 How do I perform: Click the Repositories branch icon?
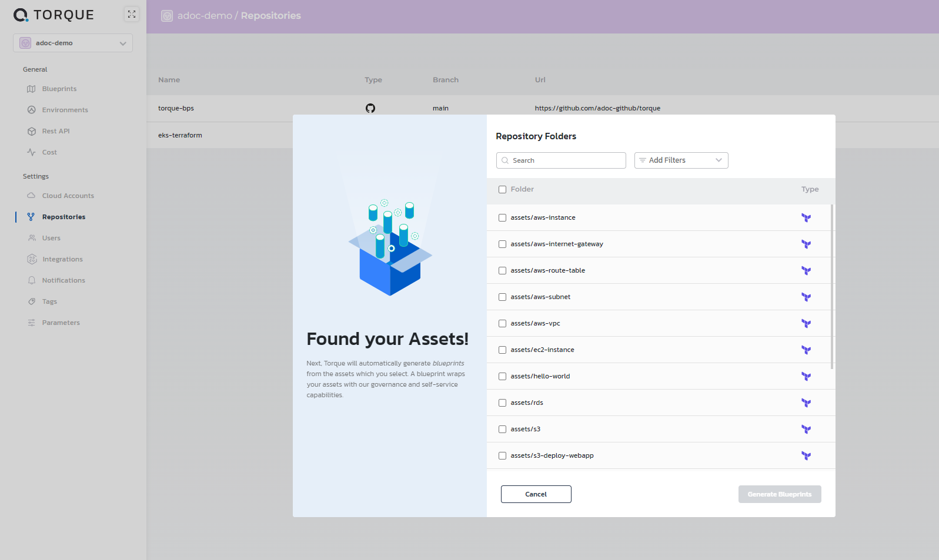32,217
